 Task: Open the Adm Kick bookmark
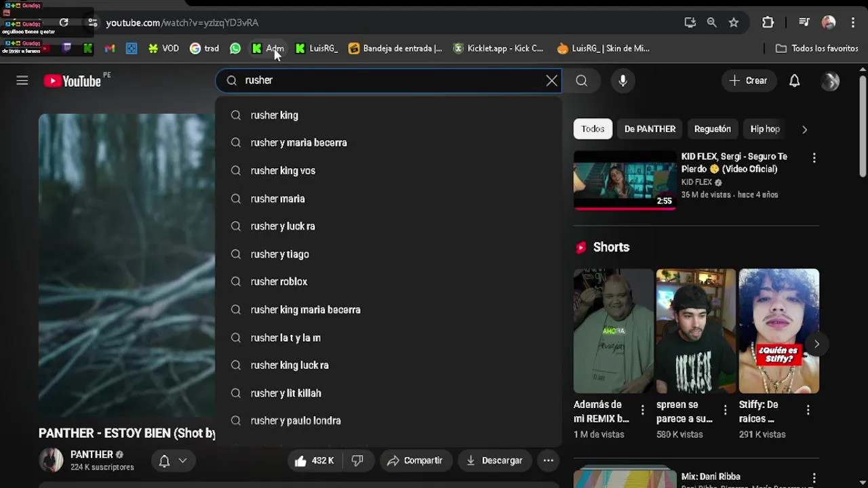point(268,48)
